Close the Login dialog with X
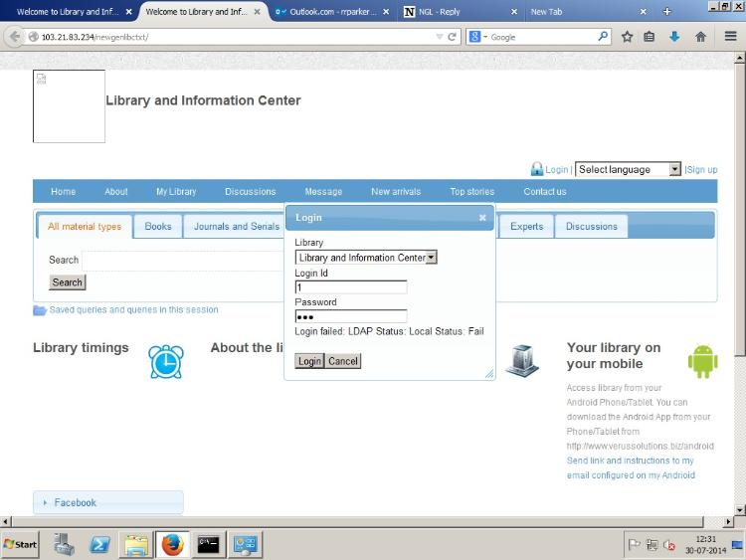The width and height of the screenshot is (746, 560). click(482, 217)
